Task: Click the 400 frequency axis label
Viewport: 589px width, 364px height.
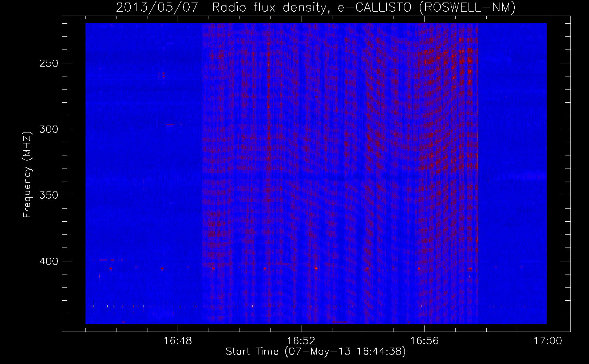Action: [48, 261]
